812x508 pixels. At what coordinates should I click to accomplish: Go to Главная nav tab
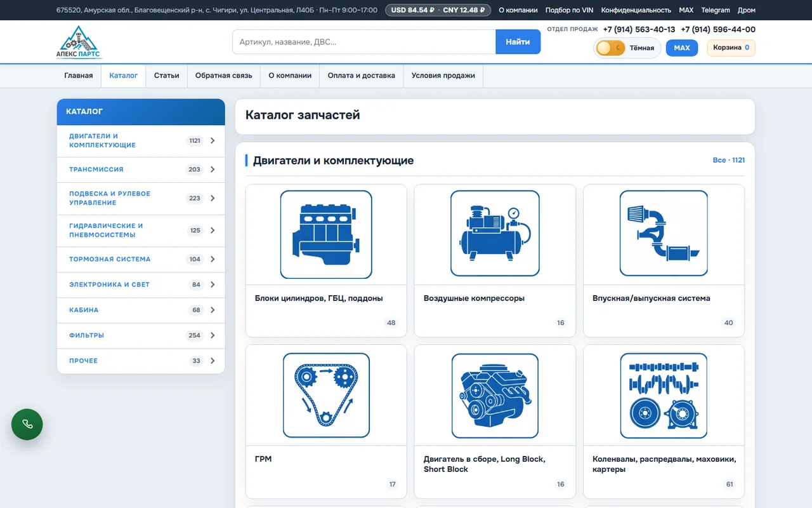[x=79, y=76]
